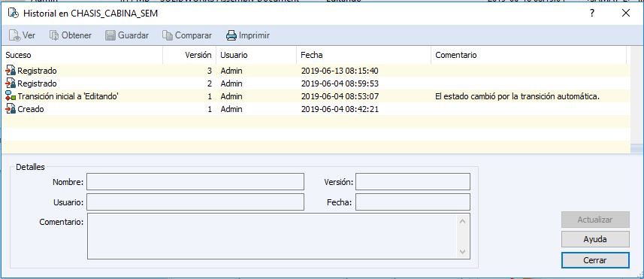The width and height of the screenshot is (644, 279).
Task: Click the Comentario scrollbar up arrow
Action: click(x=463, y=222)
